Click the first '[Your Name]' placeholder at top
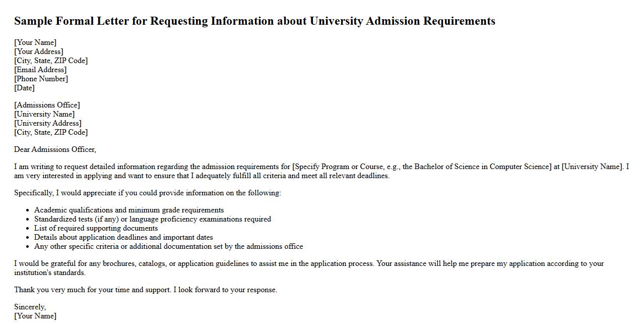Viewport: 644px width, 328px height. click(35, 42)
